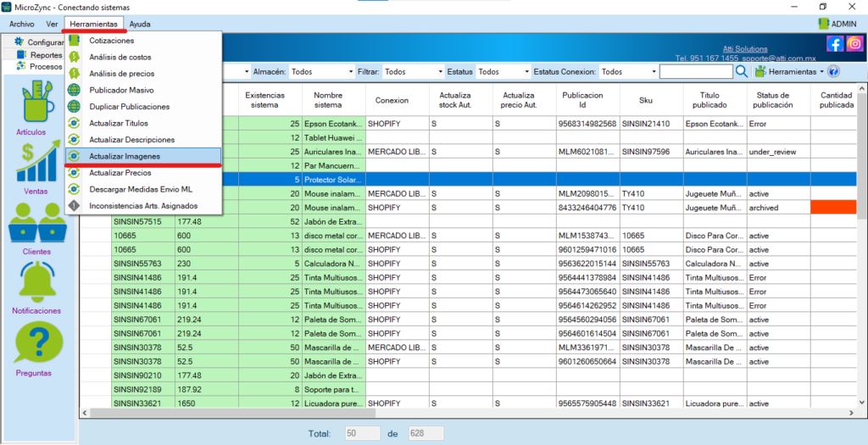Image resolution: width=868 pixels, height=445 pixels.
Task: Click the Status de publicación column header
Action: (x=778, y=100)
